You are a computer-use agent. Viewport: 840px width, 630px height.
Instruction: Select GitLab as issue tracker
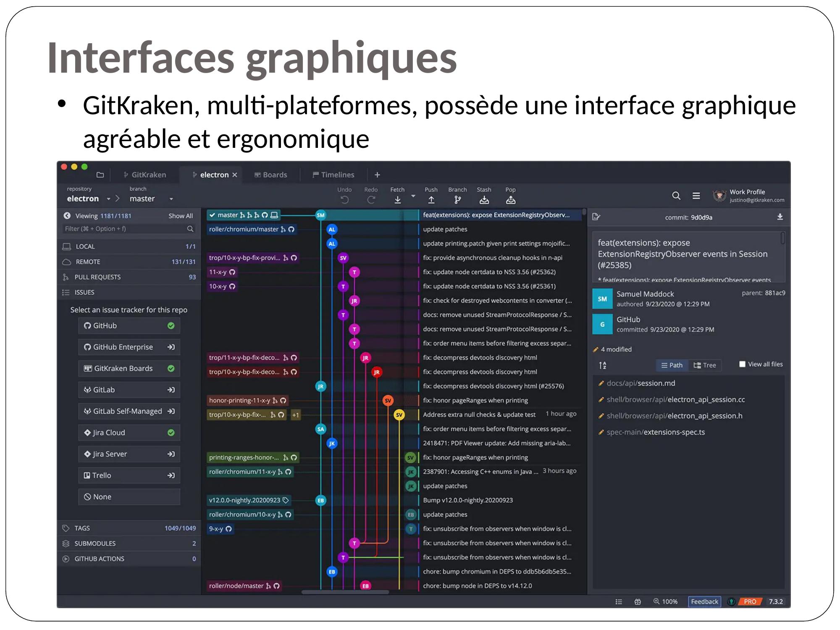(129, 390)
